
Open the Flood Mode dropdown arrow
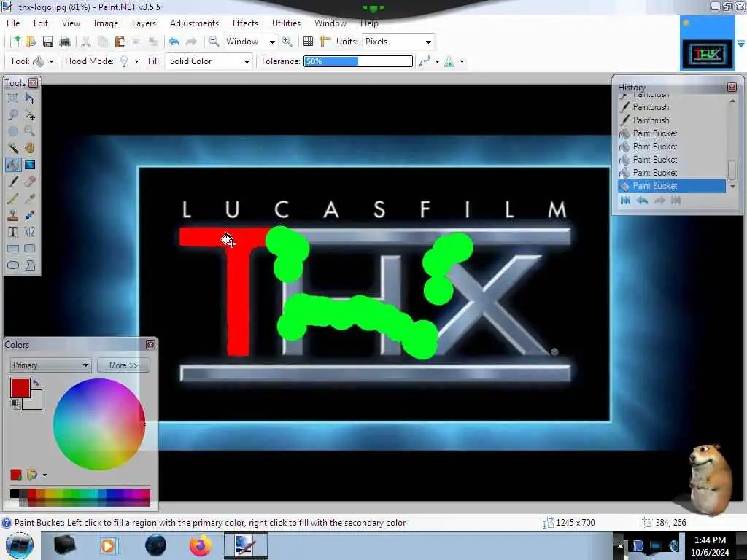coord(136,61)
